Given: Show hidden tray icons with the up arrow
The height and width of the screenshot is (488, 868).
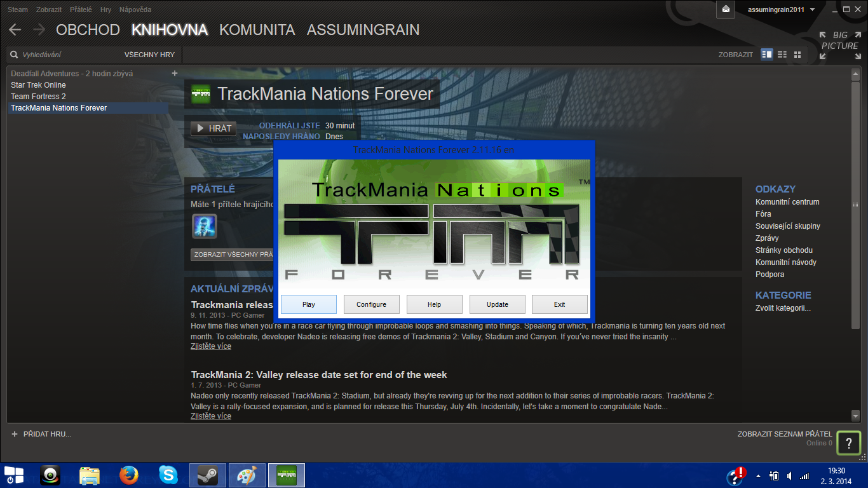Looking at the screenshot, I should 758,475.
